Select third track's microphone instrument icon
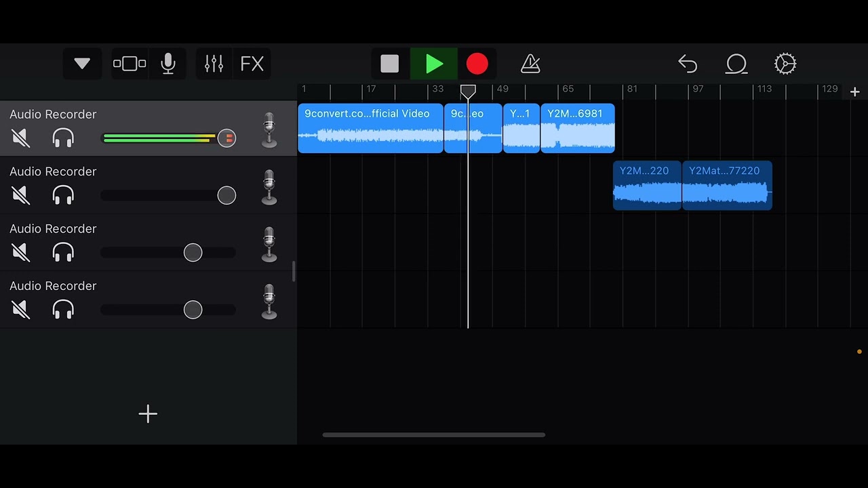Viewport: 868px width, 488px height. (x=269, y=244)
